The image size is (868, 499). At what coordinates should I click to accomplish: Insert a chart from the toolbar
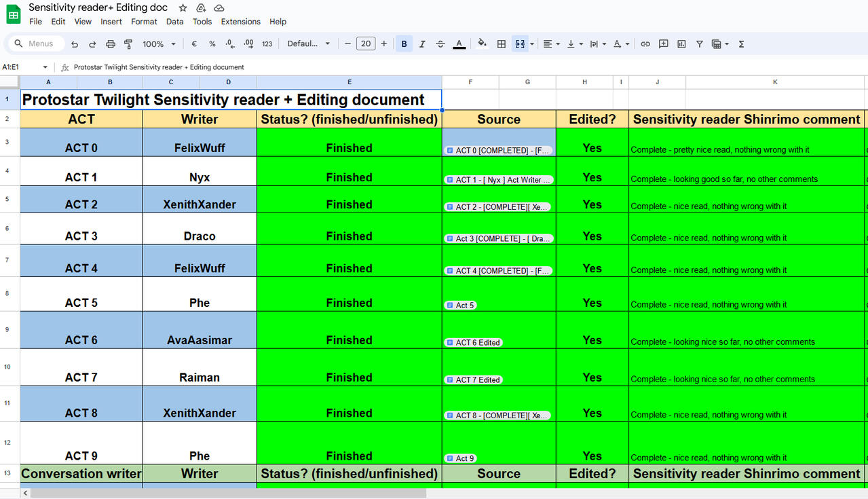[x=681, y=43]
